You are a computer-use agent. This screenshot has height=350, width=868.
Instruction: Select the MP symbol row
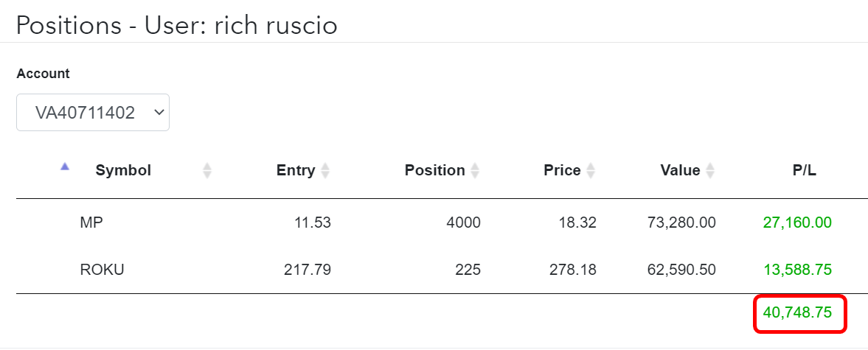91,223
